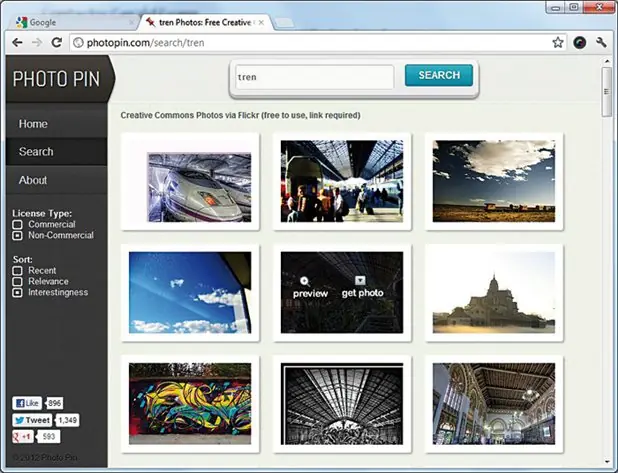Switch to the Google tab
This screenshot has height=473, width=618.
(x=73, y=22)
